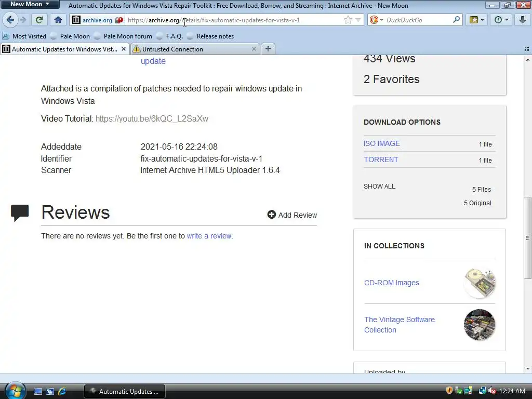Follow the 'update' topic link
The image size is (532, 399).
[153, 61]
